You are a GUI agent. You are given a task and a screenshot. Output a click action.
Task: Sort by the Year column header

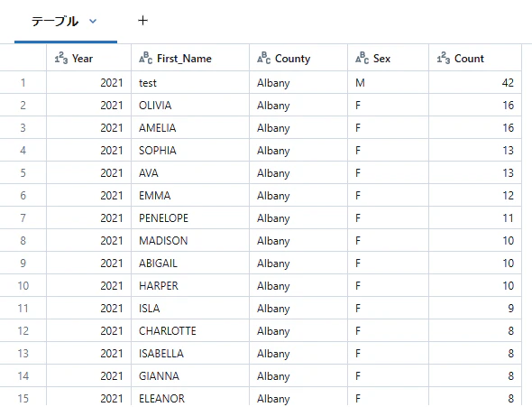[88, 58]
